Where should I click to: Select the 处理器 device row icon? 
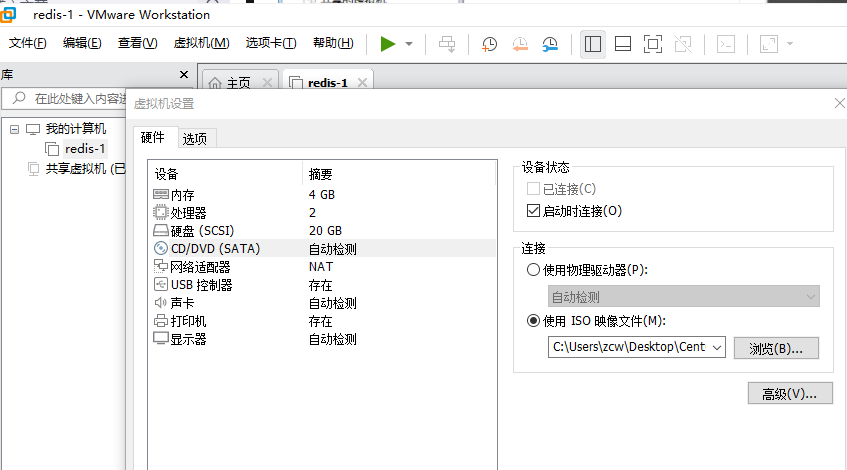coord(161,212)
